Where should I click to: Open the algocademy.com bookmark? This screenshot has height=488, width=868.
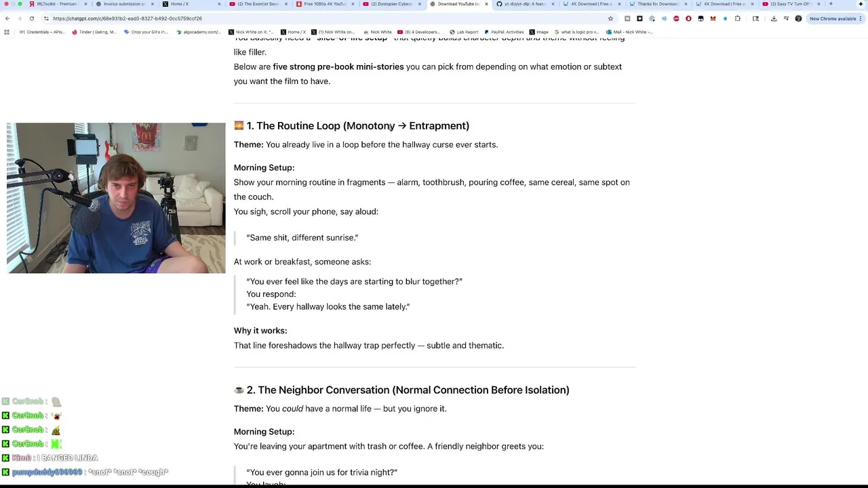(198, 32)
